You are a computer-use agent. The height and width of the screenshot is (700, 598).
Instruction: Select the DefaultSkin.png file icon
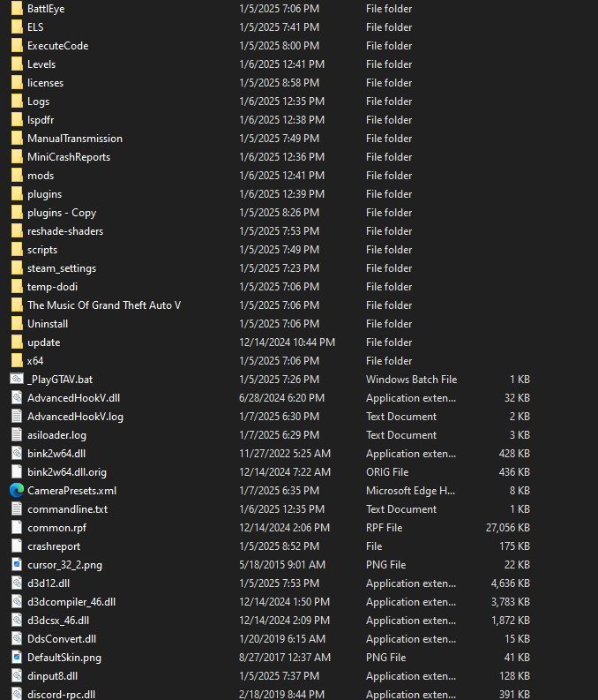(17, 658)
